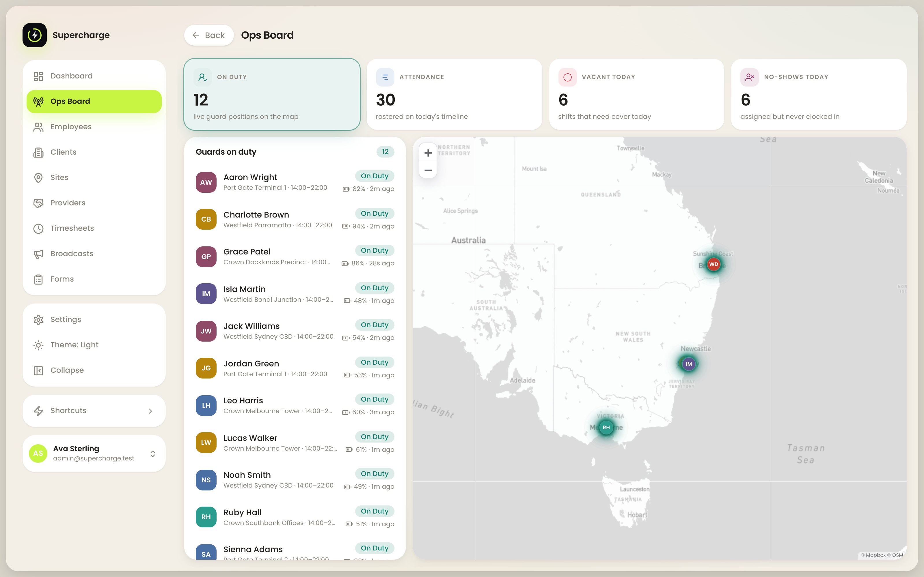Open Ava Sterling account switcher
The image size is (924, 577).
[x=94, y=453]
